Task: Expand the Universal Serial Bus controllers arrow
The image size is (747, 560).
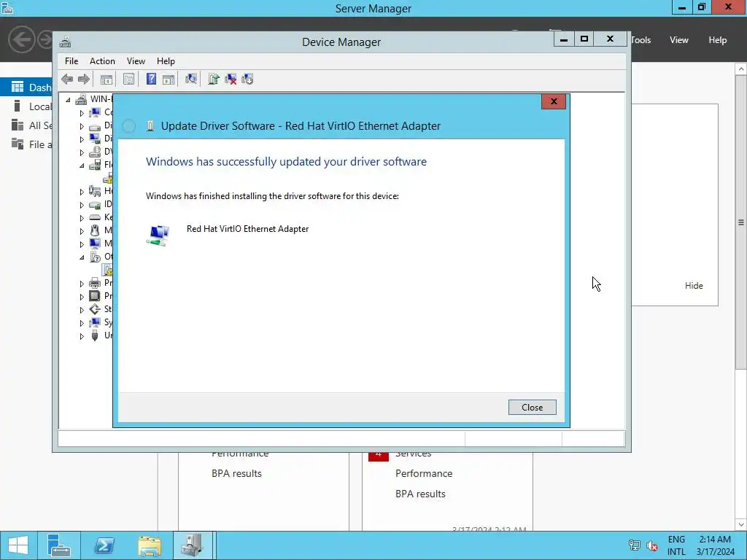Action: [x=82, y=335]
